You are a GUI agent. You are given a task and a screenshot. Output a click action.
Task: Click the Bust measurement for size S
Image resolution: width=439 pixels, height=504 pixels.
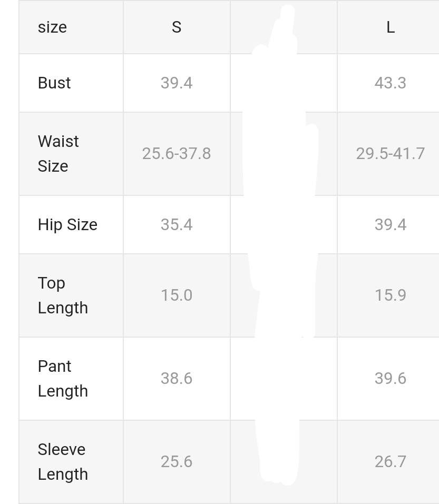(177, 83)
